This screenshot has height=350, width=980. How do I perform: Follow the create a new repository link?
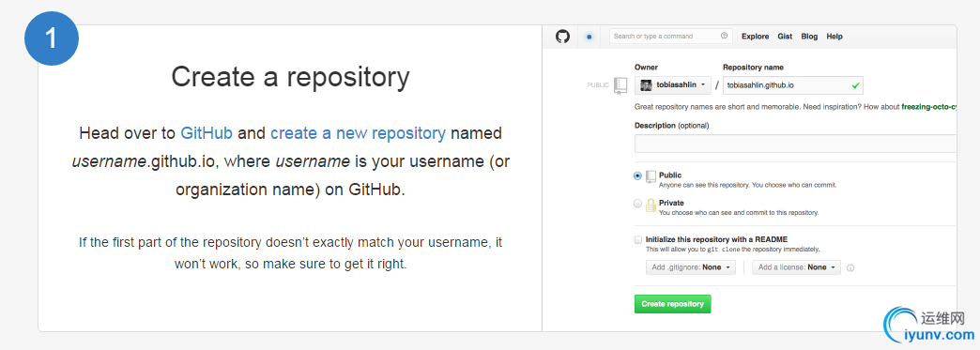coord(359,133)
